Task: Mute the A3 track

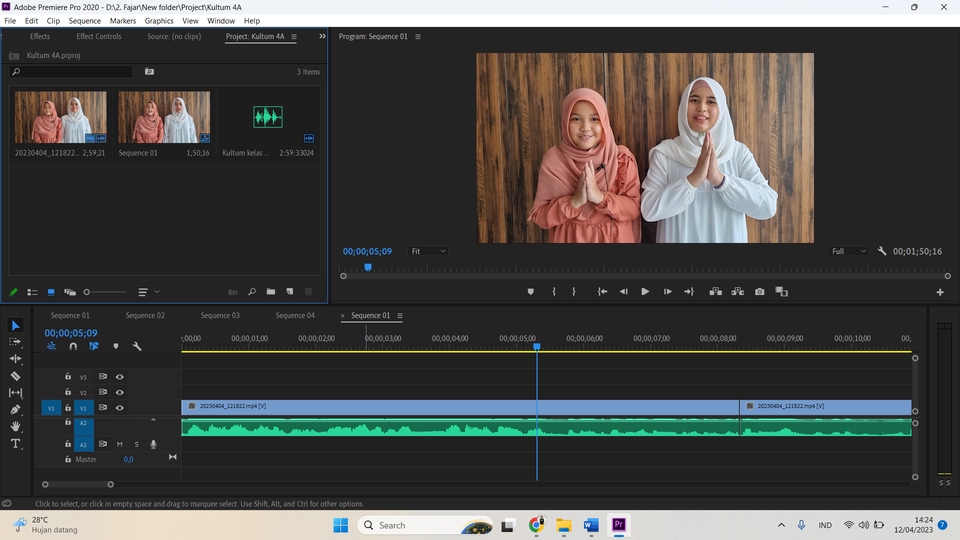Action: [119, 444]
